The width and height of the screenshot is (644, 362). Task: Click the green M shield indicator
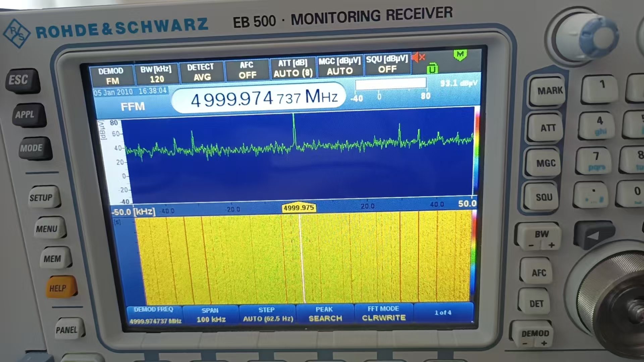[x=460, y=55]
